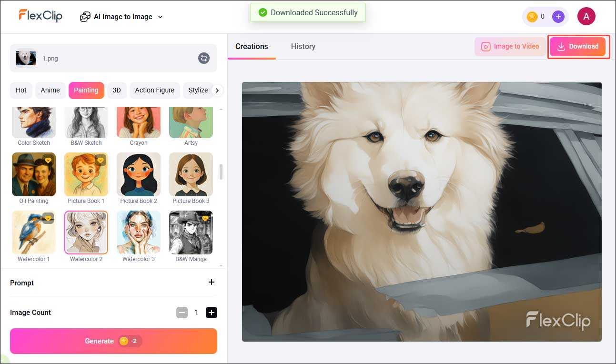The height and width of the screenshot is (364, 616).
Task: Select the Action Figure style category
Action: (154, 90)
